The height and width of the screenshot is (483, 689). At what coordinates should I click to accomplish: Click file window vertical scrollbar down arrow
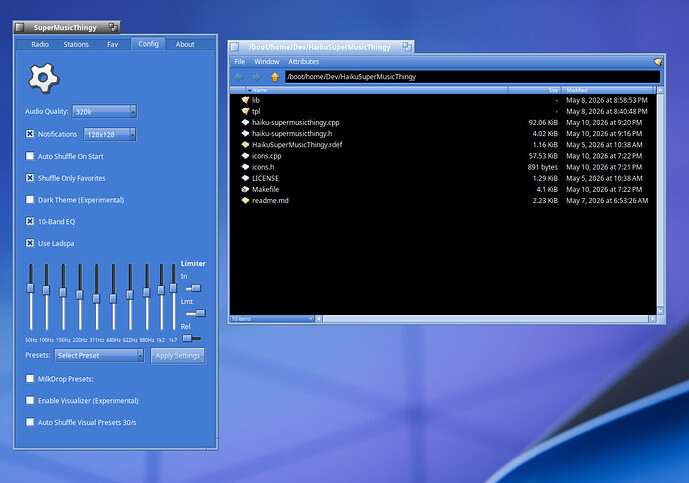660,311
